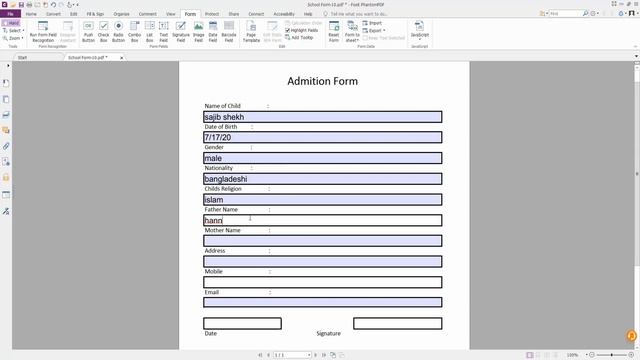Click the search magnifier next to Find box
The width and height of the screenshot is (640, 360).
(x=585, y=13)
